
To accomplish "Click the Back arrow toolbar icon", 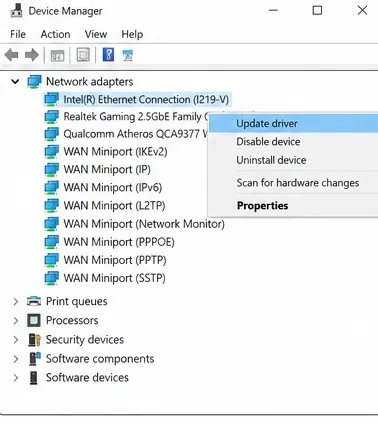I will [x=11, y=55].
